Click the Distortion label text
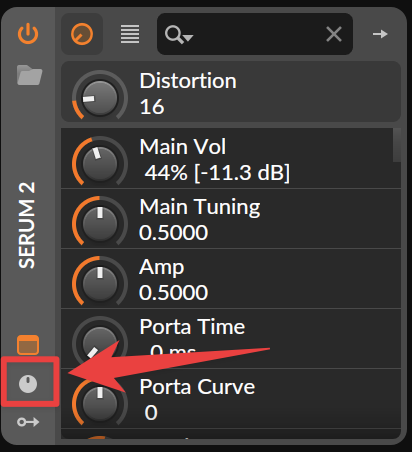Screen dimensions: 412x452 [x=188, y=81]
